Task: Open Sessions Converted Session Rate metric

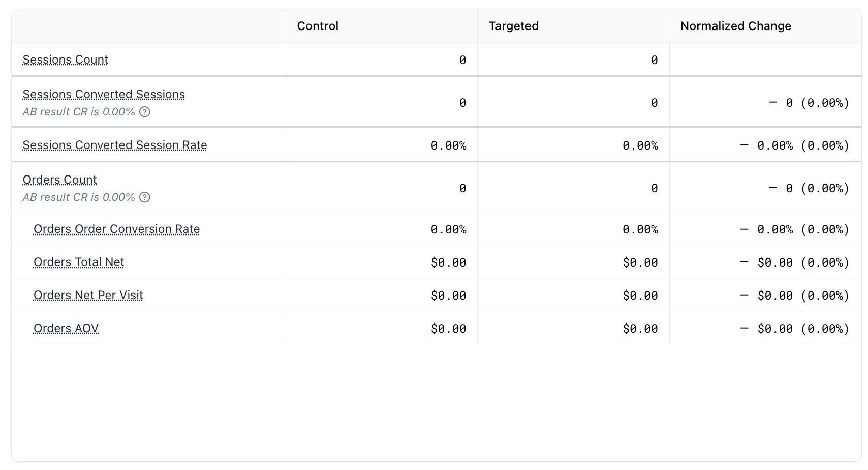Action: coord(115,145)
